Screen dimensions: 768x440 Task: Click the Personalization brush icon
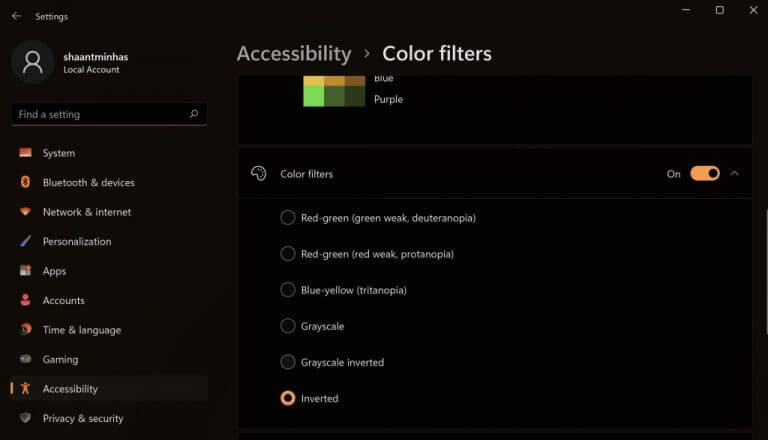25,242
